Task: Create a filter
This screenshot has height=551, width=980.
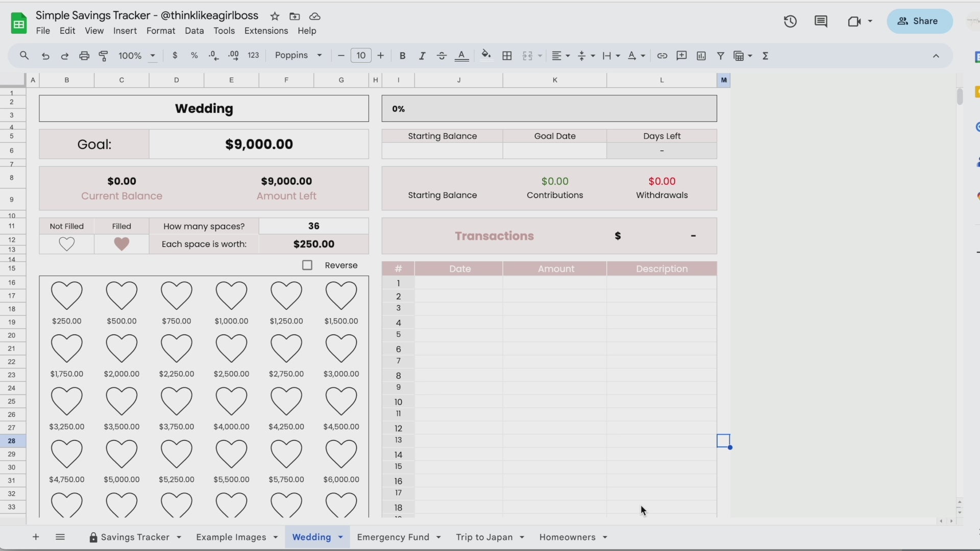Action: click(721, 56)
